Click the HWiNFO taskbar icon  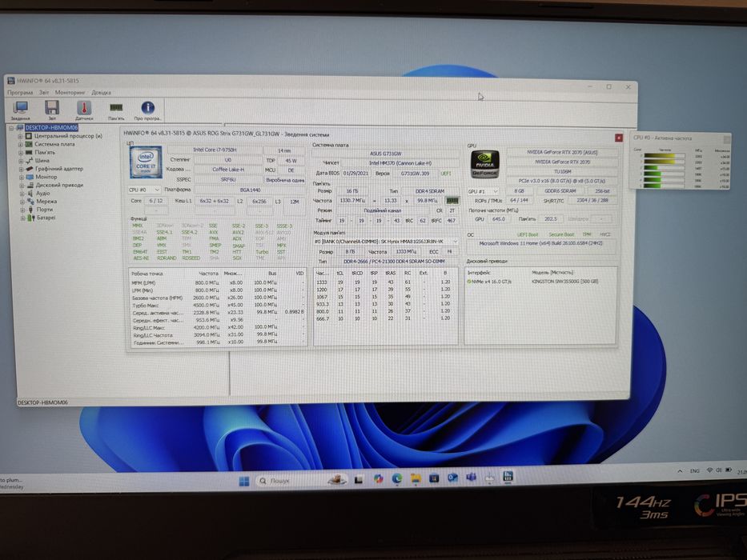pyautogui.click(x=508, y=476)
